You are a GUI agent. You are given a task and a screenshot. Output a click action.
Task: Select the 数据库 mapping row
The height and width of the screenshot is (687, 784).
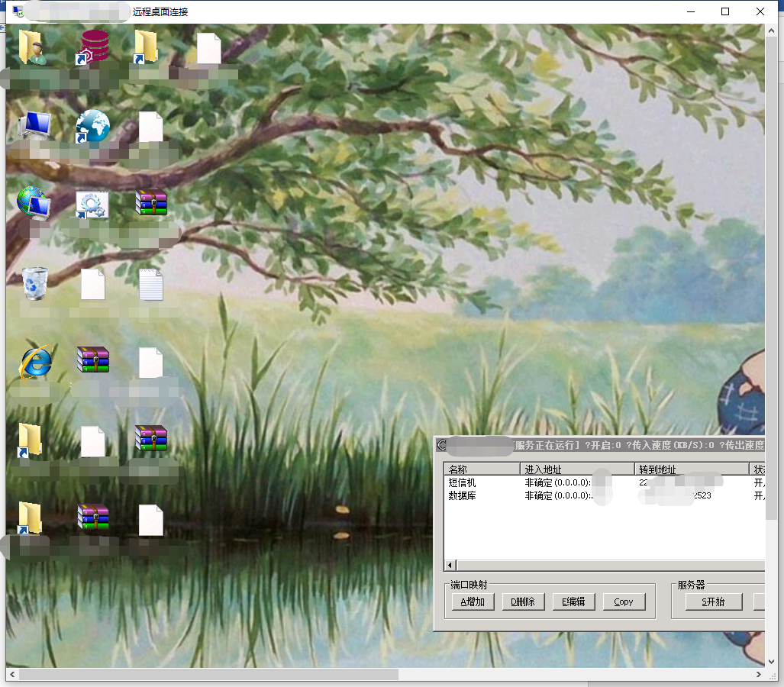tap(605, 495)
